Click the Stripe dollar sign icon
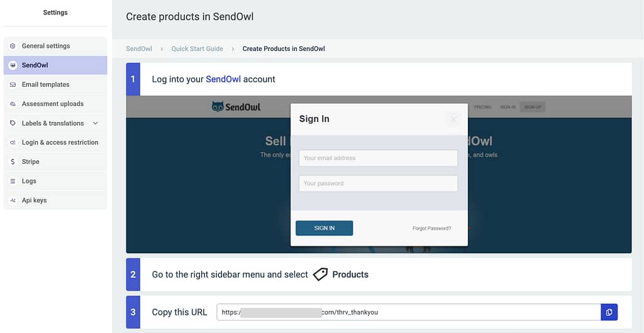644x333 pixels. tap(13, 161)
